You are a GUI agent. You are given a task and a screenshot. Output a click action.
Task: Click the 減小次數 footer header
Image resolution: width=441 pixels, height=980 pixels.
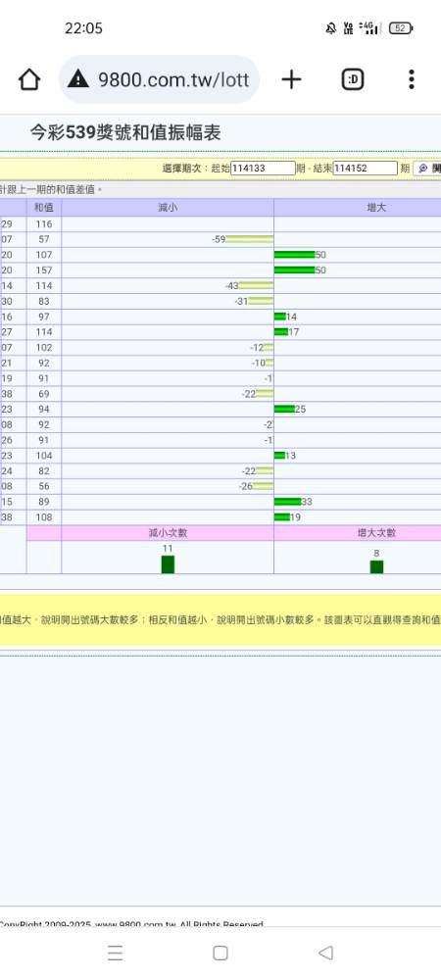point(168,533)
